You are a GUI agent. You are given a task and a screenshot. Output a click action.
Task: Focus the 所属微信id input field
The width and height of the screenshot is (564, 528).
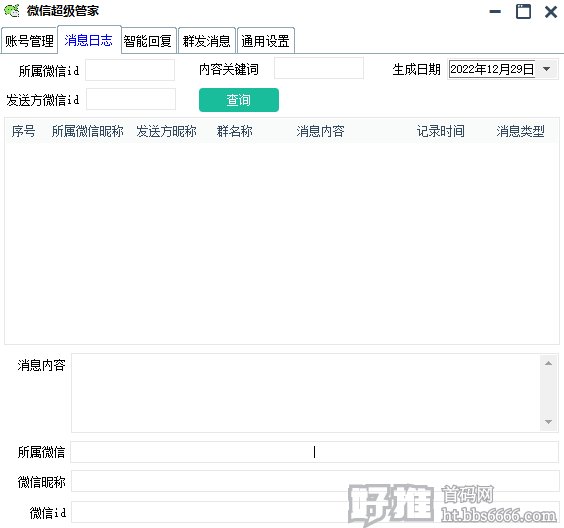click(130, 70)
